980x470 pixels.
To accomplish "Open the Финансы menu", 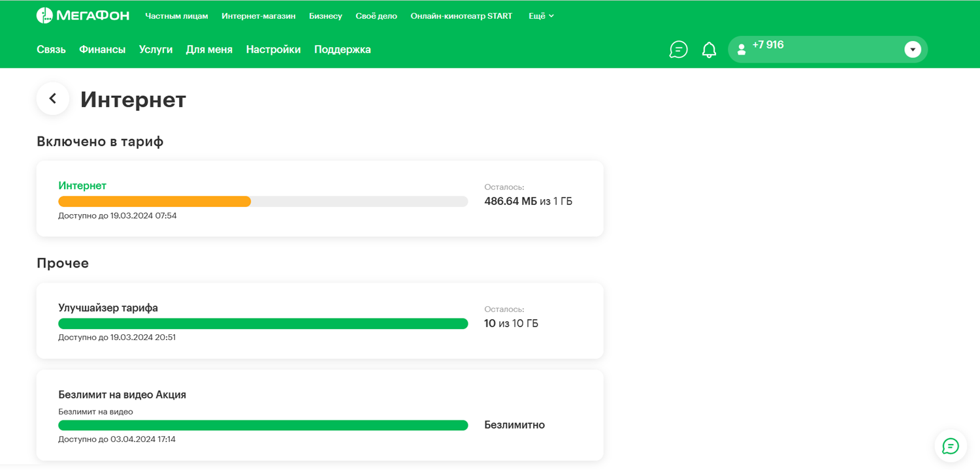I will pos(102,50).
